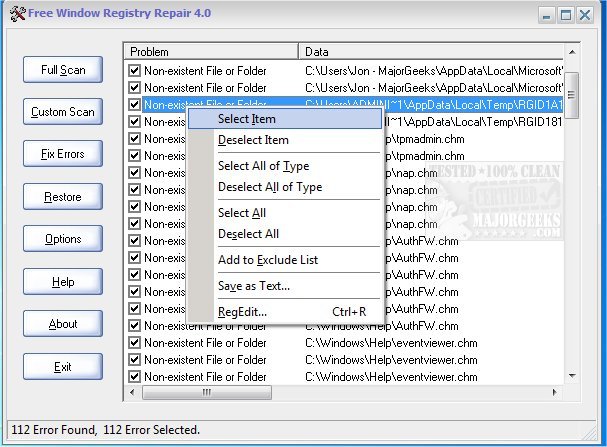Choose Select Item in the context menu
This screenshot has height=447, width=607.
click(x=285, y=119)
